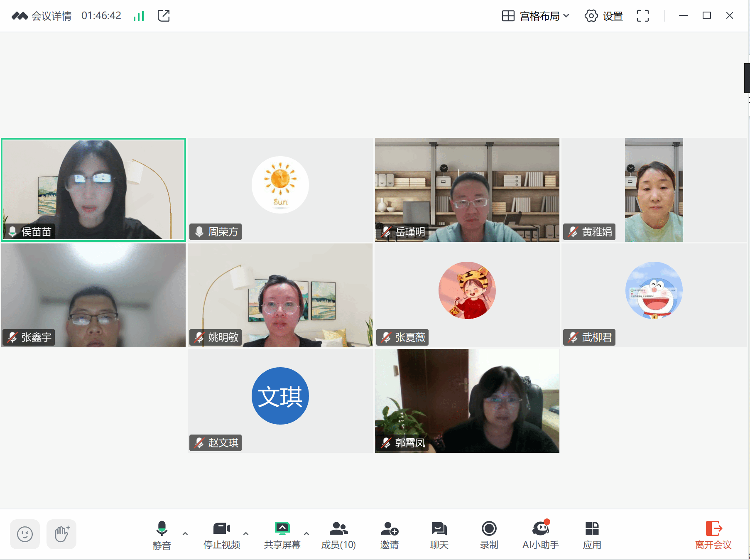Image resolution: width=750 pixels, height=560 pixels.
Task: Click 赵文琪 blue 文琪 avatar
Action: point(280,396)
